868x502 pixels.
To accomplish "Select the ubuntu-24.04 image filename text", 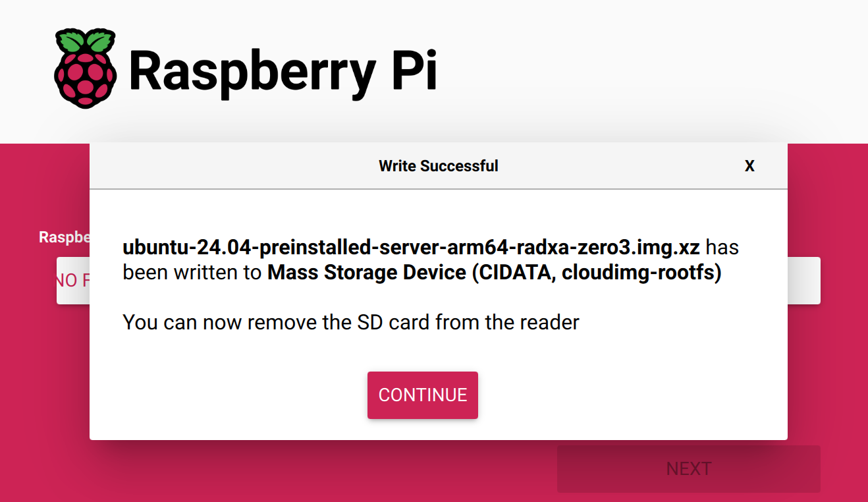I will 411,248.
